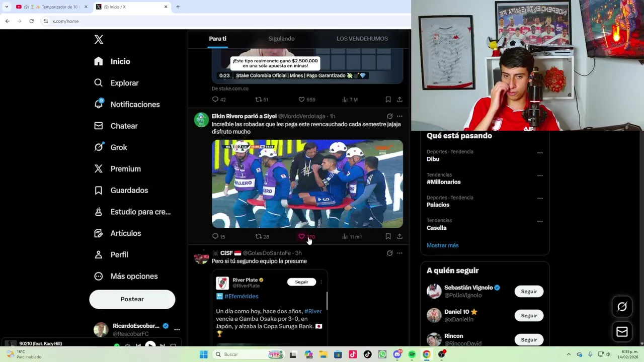
Task: Open Spotify from taskbar
Action: point(412,354)
